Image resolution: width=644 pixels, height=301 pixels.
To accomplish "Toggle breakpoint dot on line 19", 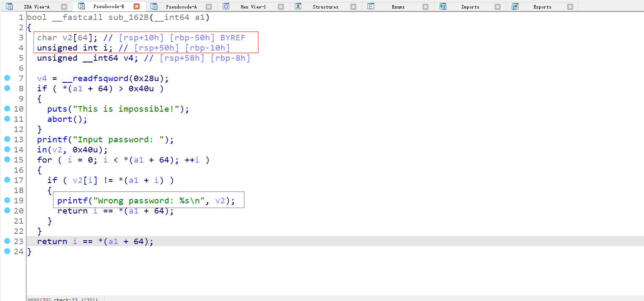I will tap(7, 200).
